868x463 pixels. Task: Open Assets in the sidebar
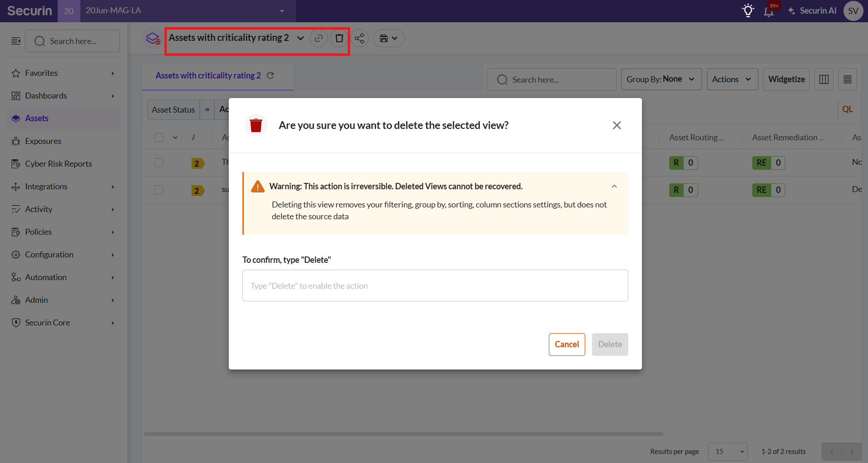[x=64, y=118]
